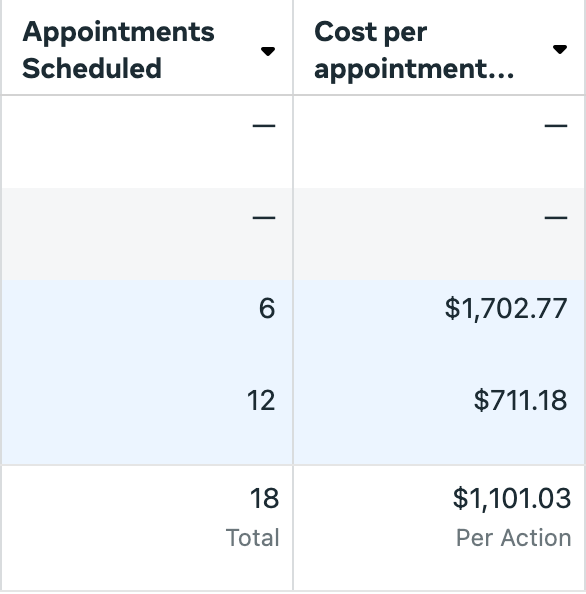Select second row dash in Cost per appointment

pyautogui.click(x=556, y=217)
